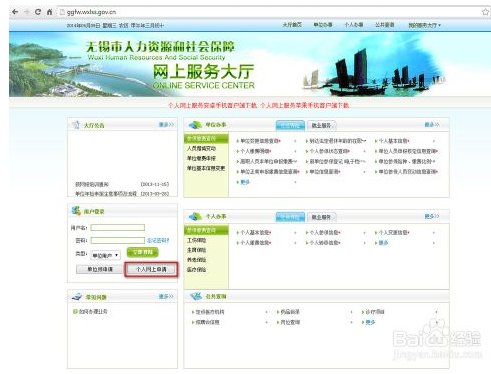This screenshot has width=491, height=374.
Task: Switch to 就业服务 tab in 个人办事 panel
Action: click(x=321, y=217)
